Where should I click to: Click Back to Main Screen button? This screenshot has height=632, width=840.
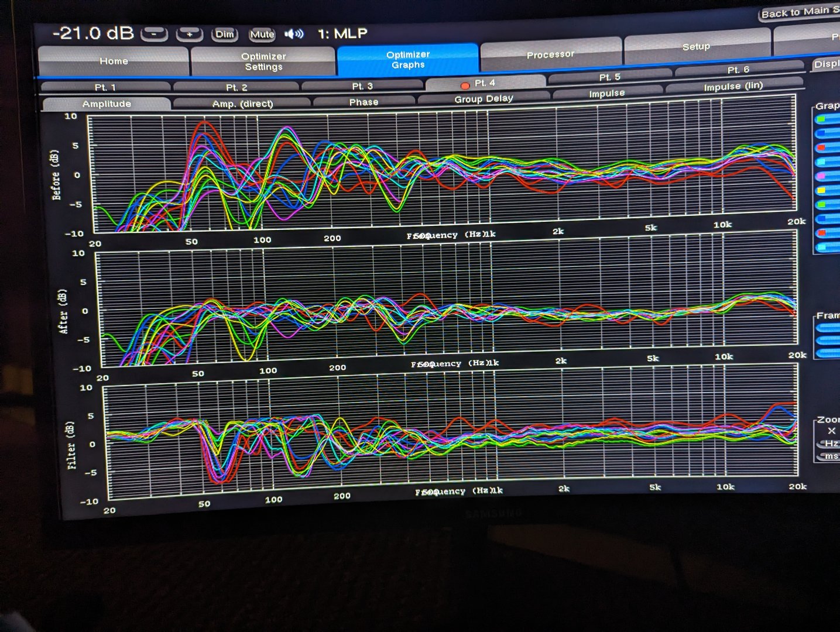[x=800, y=13]
